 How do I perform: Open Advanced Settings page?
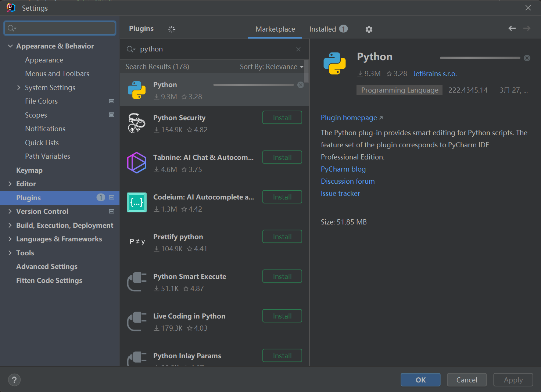(x=47, y=266)
